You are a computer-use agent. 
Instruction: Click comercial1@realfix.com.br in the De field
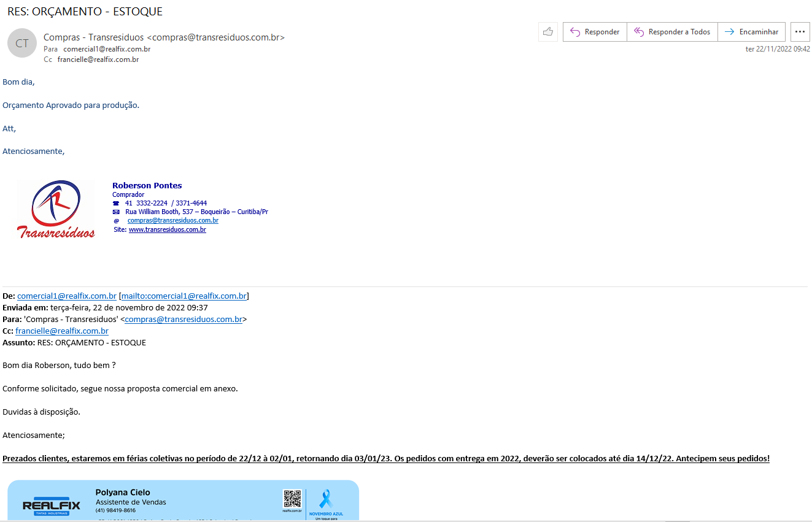[66, 296]
